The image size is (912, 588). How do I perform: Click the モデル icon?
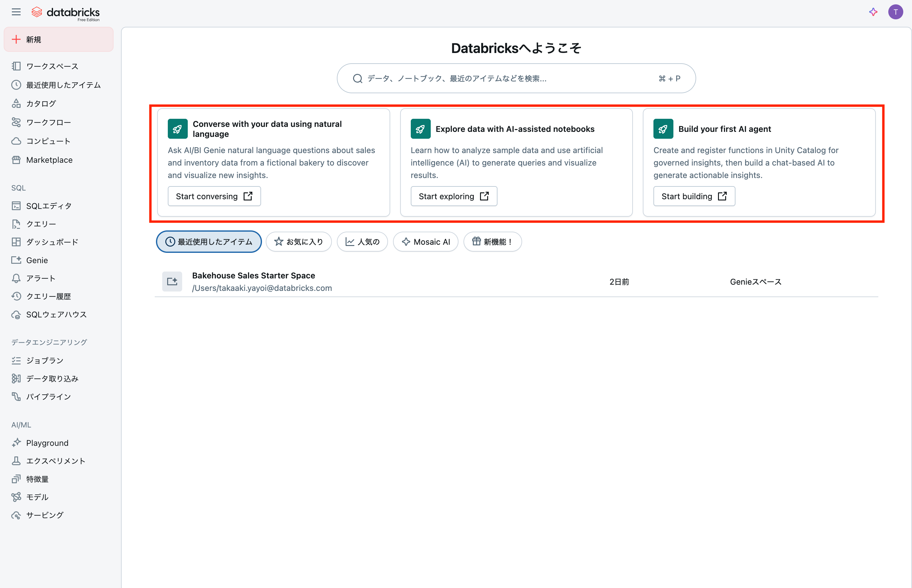(16, 497)
